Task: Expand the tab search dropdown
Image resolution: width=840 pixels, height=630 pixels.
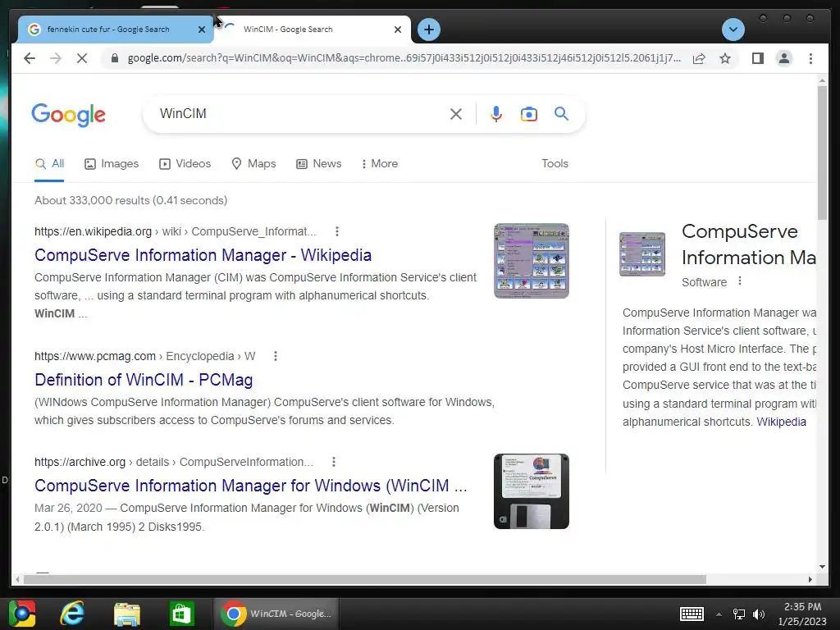Action: point(733,30)
